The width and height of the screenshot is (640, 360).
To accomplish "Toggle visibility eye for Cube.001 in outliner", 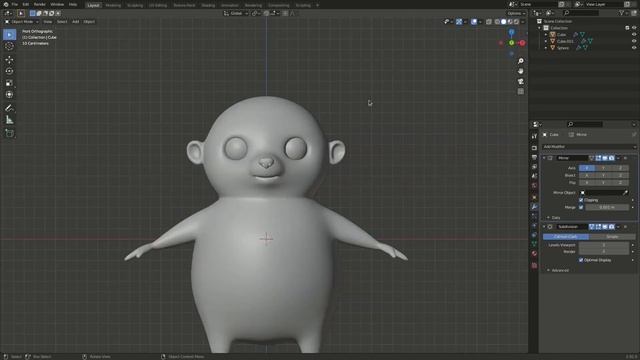I will pyautogui.click(x=634, y=41).
